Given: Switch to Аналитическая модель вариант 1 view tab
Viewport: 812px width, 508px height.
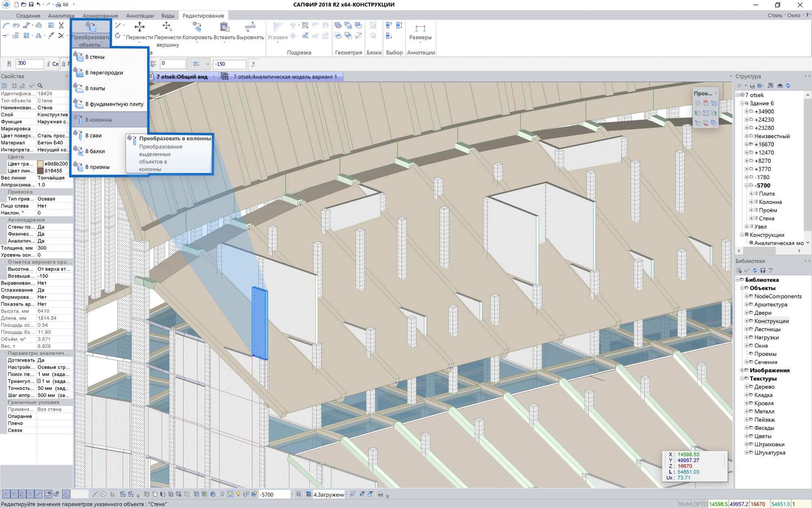Looking at the screenshot, I should (284, 76).
